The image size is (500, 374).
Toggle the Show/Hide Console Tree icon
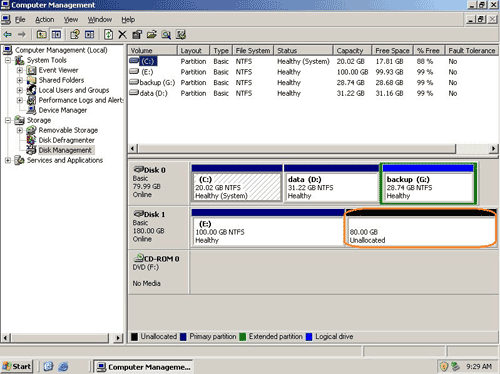click(x=56, y=34)
